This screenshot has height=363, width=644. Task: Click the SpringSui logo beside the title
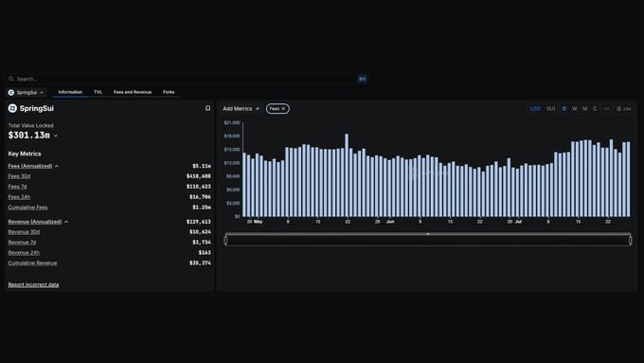click(x=12, y=108)
